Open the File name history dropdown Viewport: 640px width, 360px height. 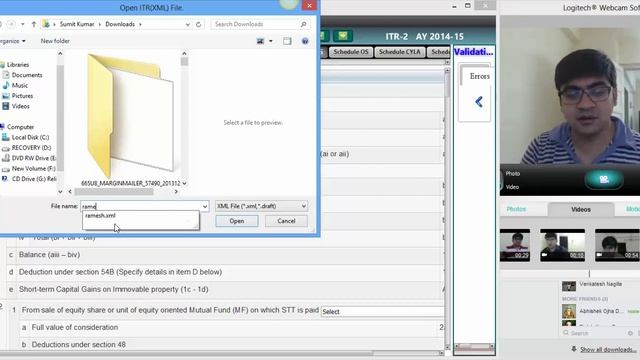point(205,206)
